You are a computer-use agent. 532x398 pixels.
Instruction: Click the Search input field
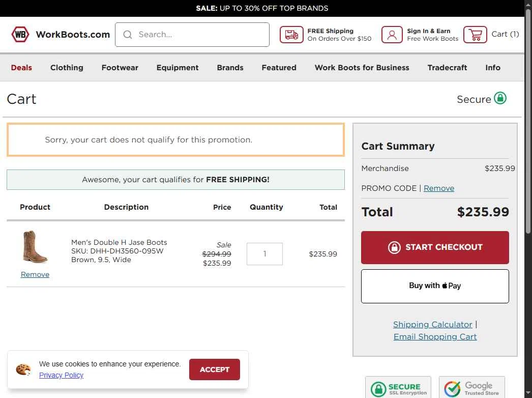pyautogui.click(x=192, y=34)
